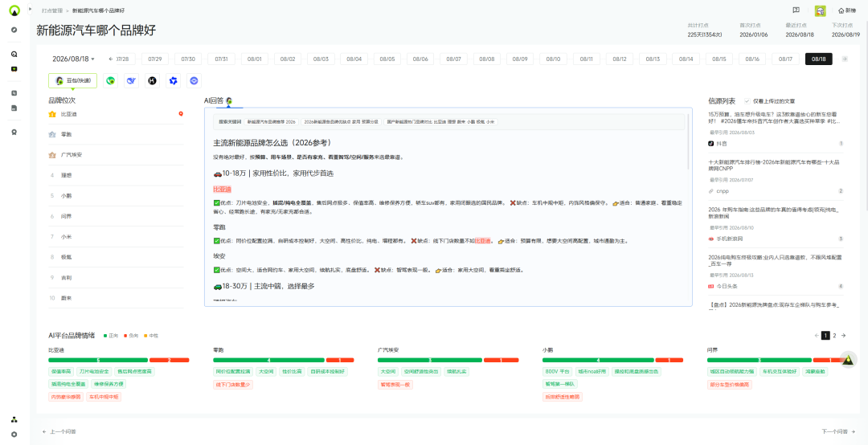Image resolution: width=868 pixels, height=445 pixels.
Task: Open the search-chat icon in sidebar
Action: click(14, 55)
